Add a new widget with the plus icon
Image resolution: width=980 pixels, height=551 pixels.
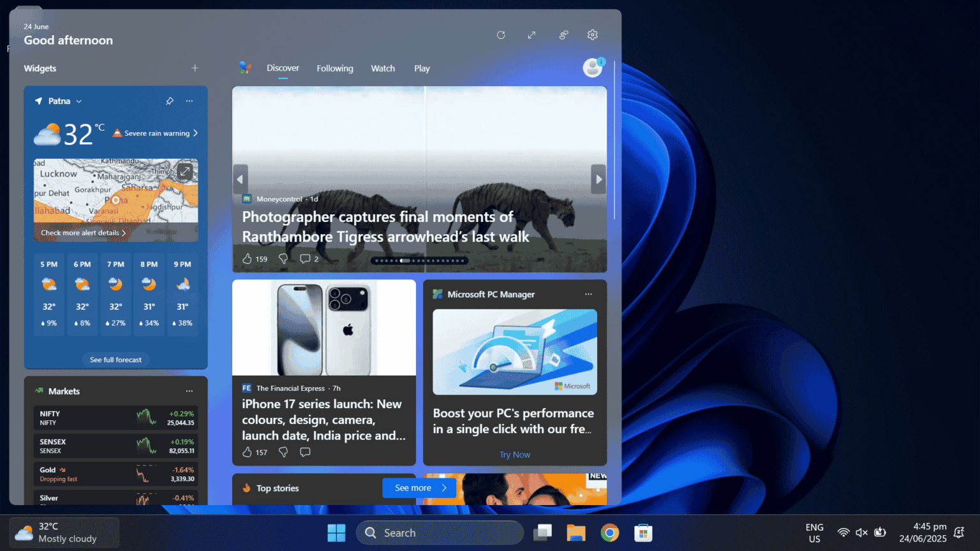point(195,68)
